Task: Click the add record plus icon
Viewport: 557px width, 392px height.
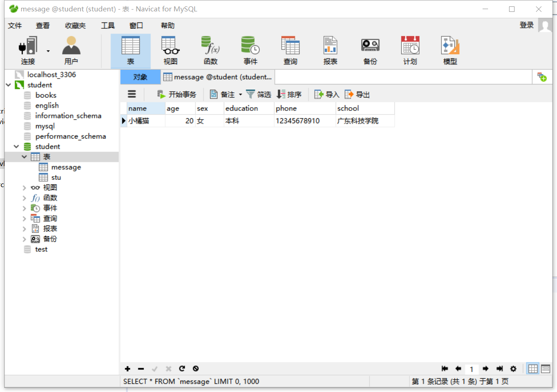Action: click(x=127, y=369)
